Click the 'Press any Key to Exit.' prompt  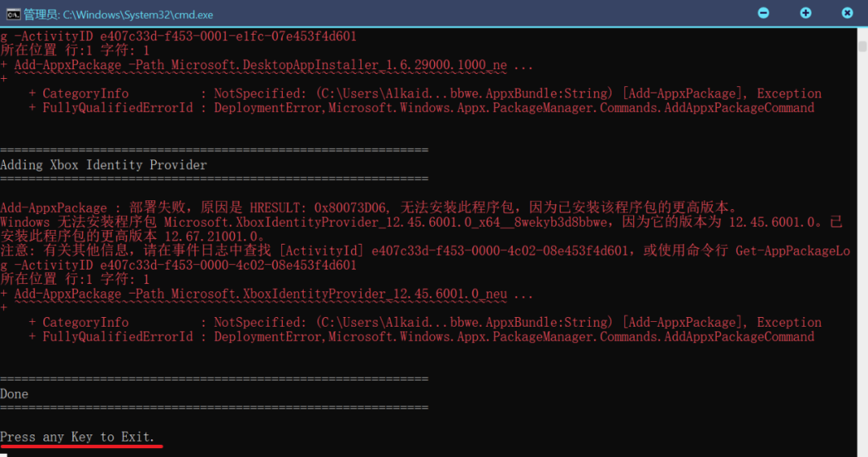point(77,437)
